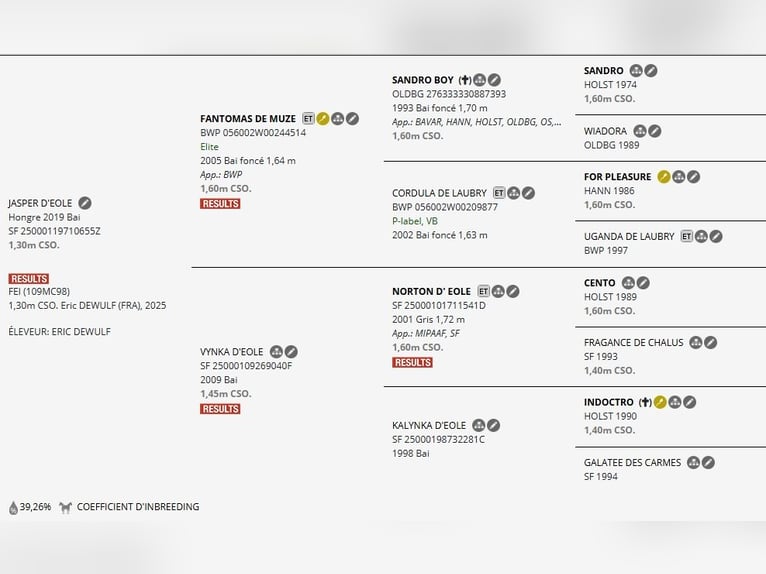
Task: Click the pedigree group icon beside Kalynka d'Eole
Action: point(479,425)
